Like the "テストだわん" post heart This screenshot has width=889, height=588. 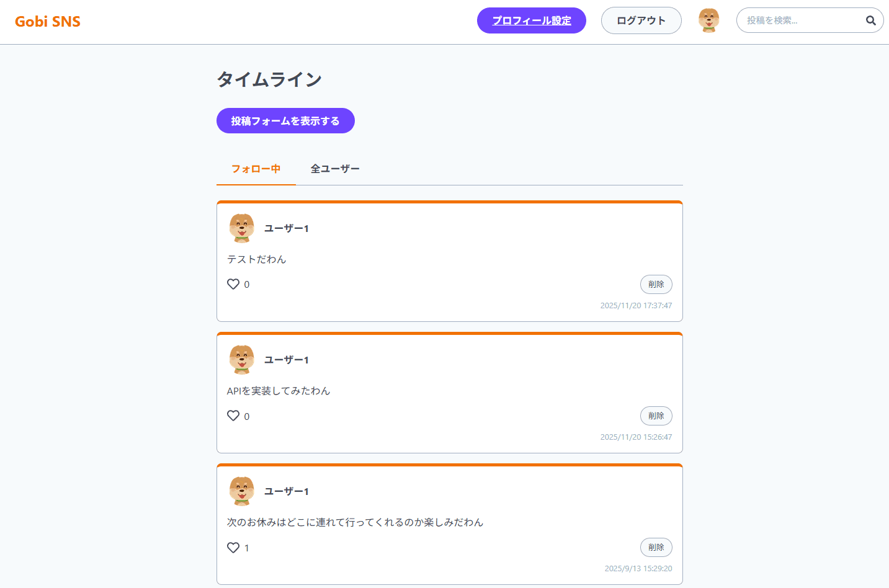pos(233,284)
